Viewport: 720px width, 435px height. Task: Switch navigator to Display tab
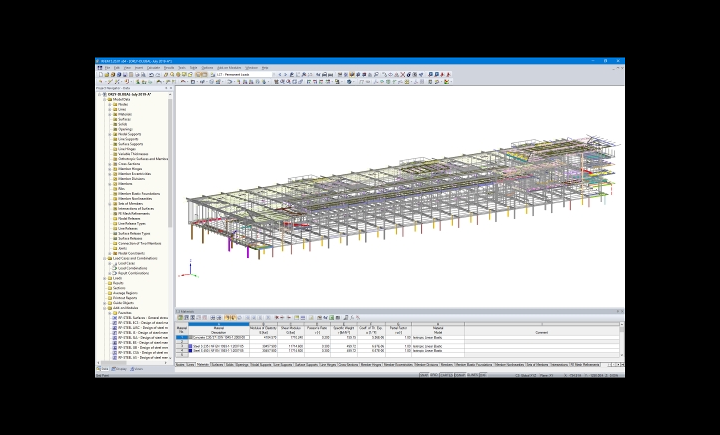(x=119, y=369)
